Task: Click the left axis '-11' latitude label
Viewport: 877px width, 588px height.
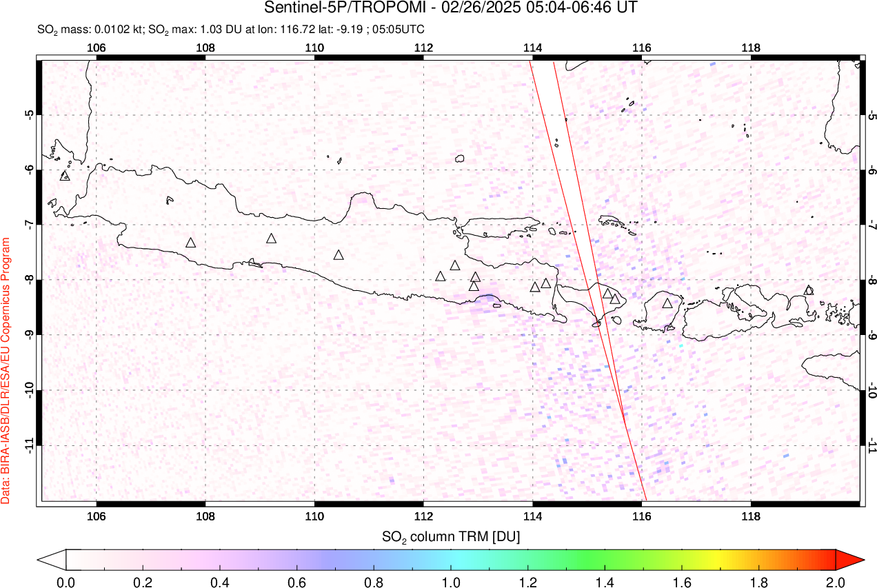Action: (30, 445)
